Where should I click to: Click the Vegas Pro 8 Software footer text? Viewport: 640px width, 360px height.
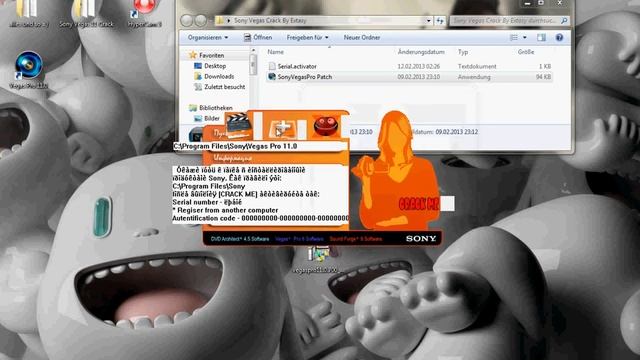click(299, 239)
